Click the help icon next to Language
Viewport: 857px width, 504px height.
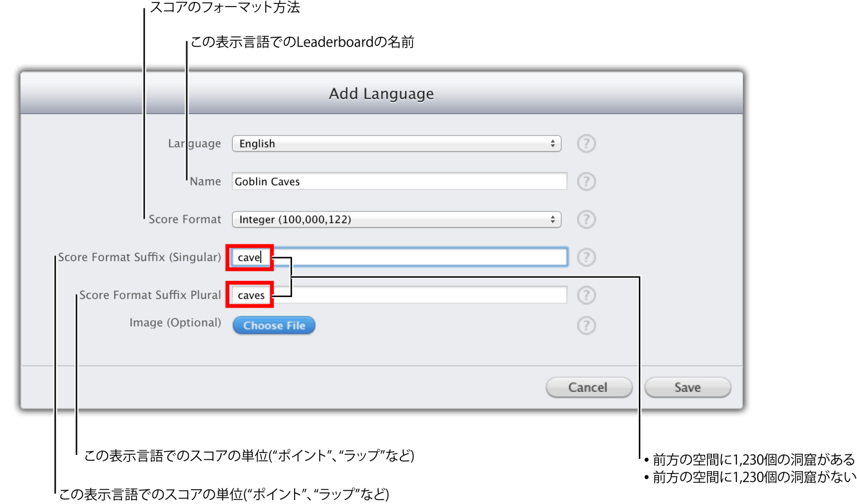point(586,144)
